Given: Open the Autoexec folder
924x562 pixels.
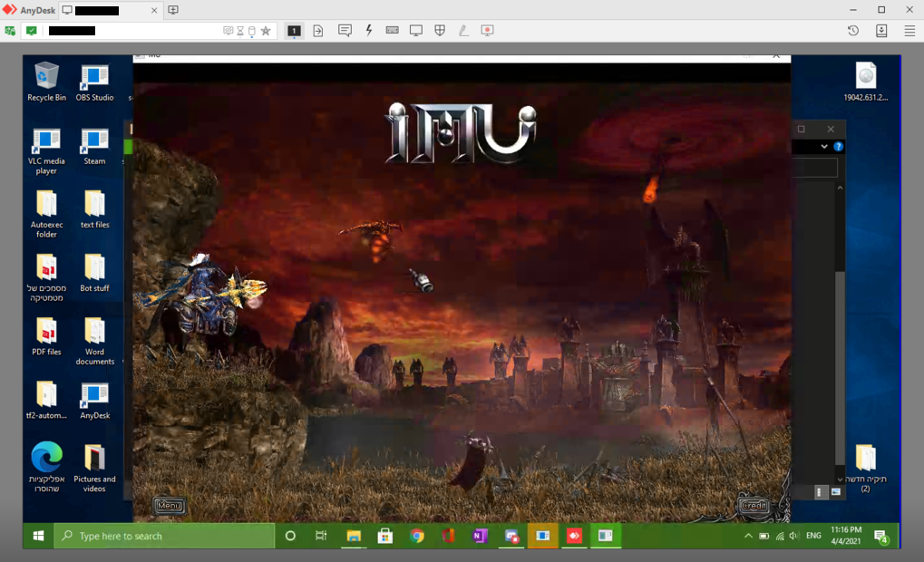Looking at the screenshot, I should pos(46,214).
